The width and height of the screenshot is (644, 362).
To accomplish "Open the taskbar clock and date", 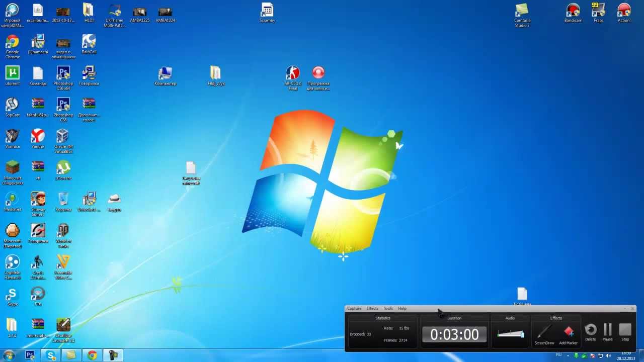I will click(626, 355).
